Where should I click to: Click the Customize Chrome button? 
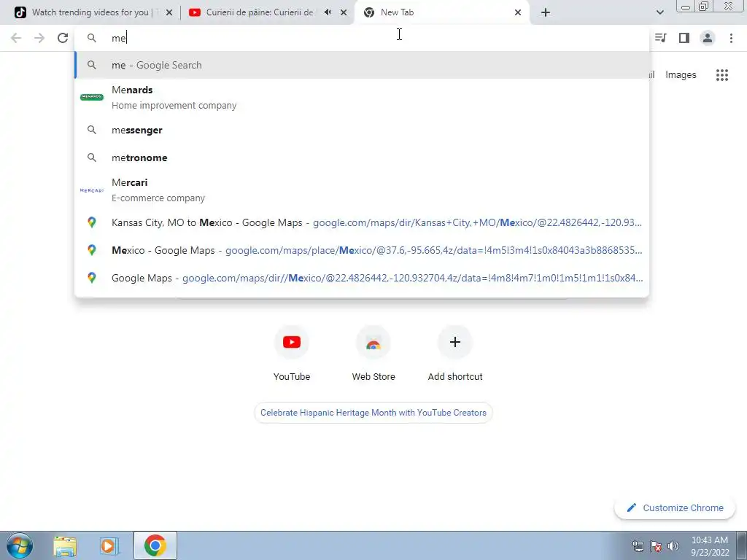pos(676,507)
